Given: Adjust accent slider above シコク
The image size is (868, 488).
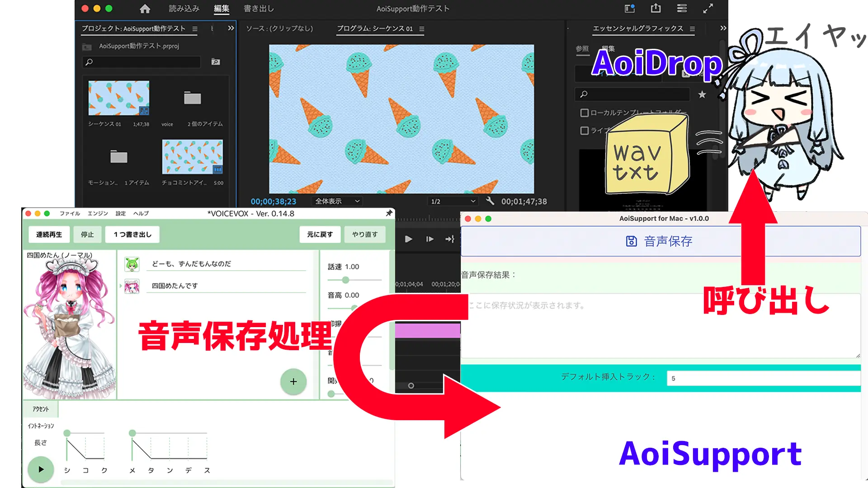Looking at the screenshot, I should 67,433.
